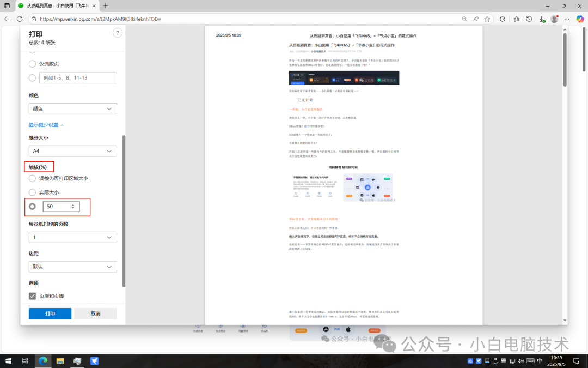Open the Copilot icon in Edge toolbar
Image resolution: width=588 pixels, height=368 pixels.
click(x=580, y=19)
